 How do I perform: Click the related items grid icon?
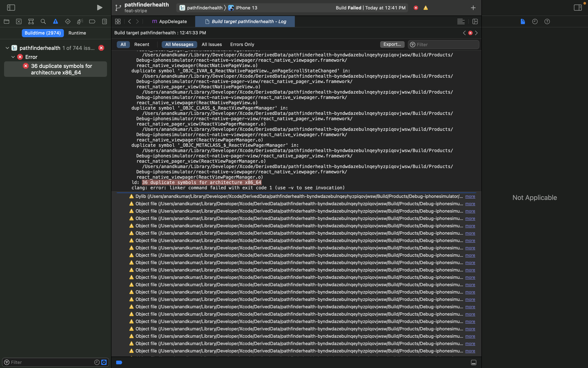click(x=118, y=21)
